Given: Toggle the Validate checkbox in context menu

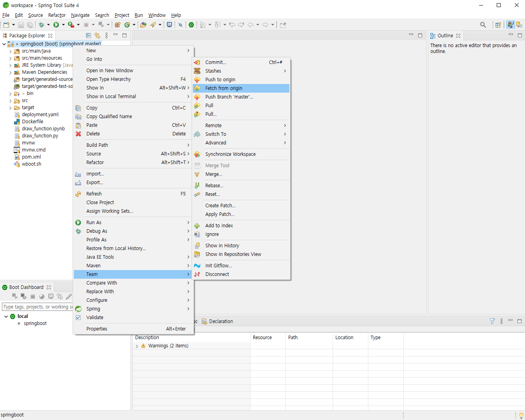Looking at the screenshot, I should pyautogui.click(x=78, y=318).
